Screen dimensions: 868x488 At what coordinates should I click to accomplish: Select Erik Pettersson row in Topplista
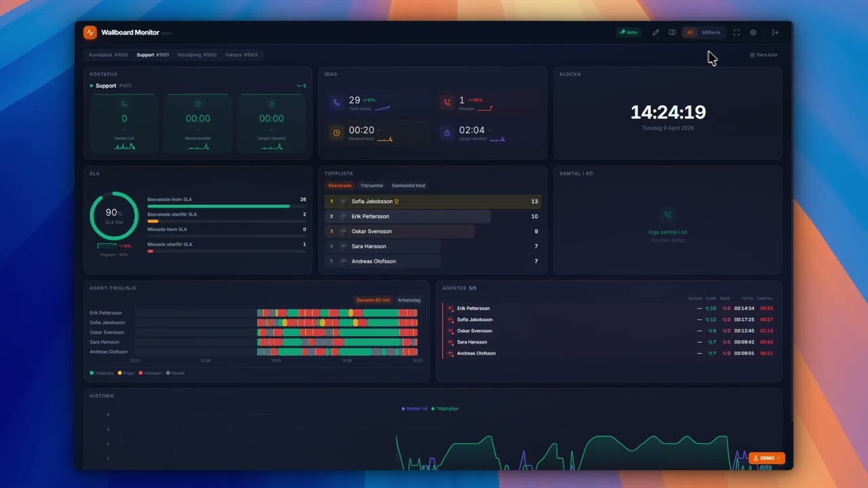pyautogui.click(x=433, y=216)
